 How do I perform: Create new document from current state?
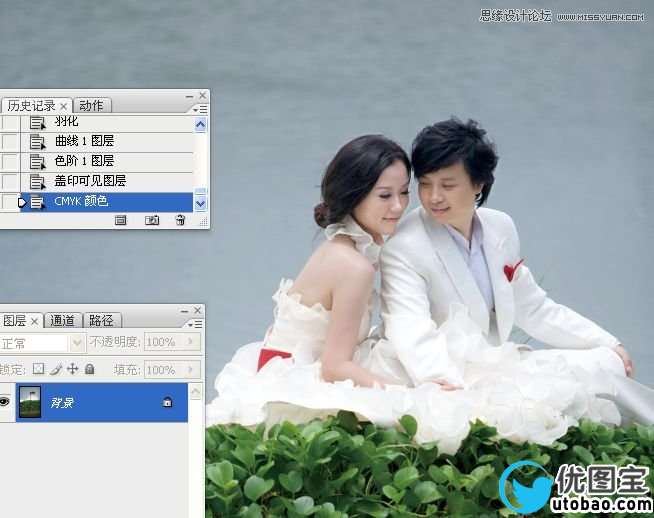click(x=121, y=220)
